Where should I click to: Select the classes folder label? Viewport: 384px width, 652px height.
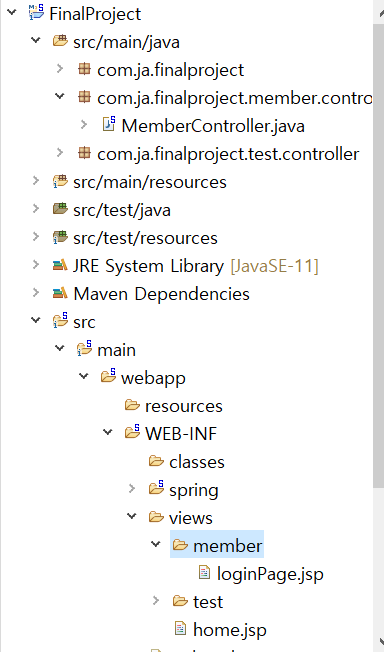(x=197, y=462)
